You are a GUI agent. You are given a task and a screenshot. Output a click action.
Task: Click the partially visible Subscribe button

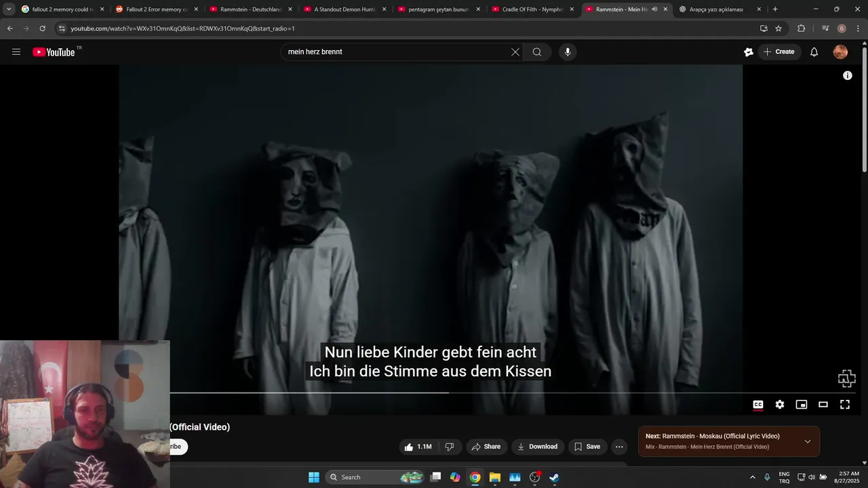(x=178, y=447)
